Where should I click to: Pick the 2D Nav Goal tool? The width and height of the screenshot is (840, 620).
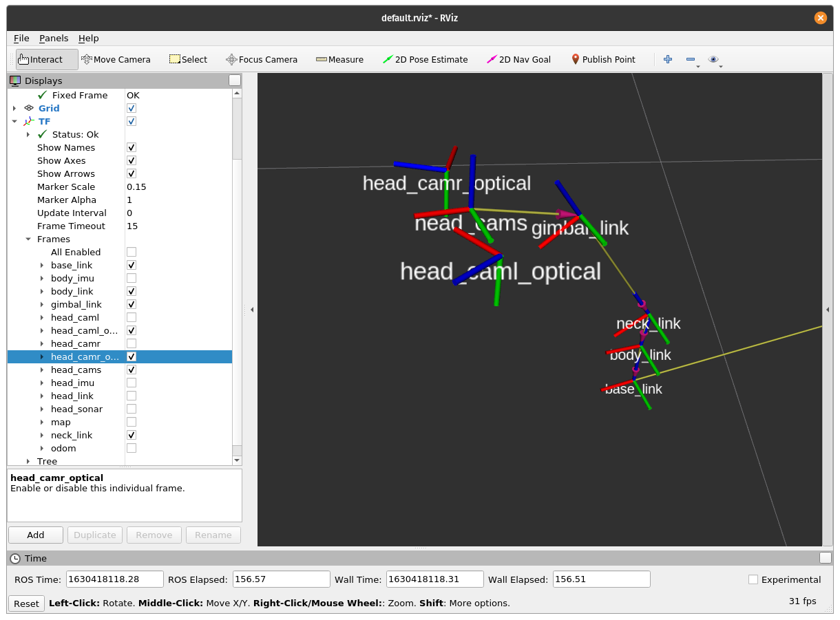pyautogui.click(x=518, y=59)
